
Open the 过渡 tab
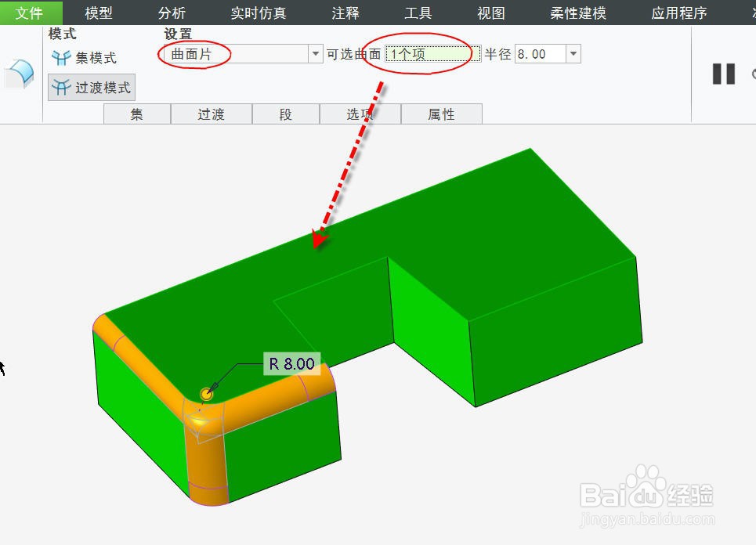(x=211, y=114)
